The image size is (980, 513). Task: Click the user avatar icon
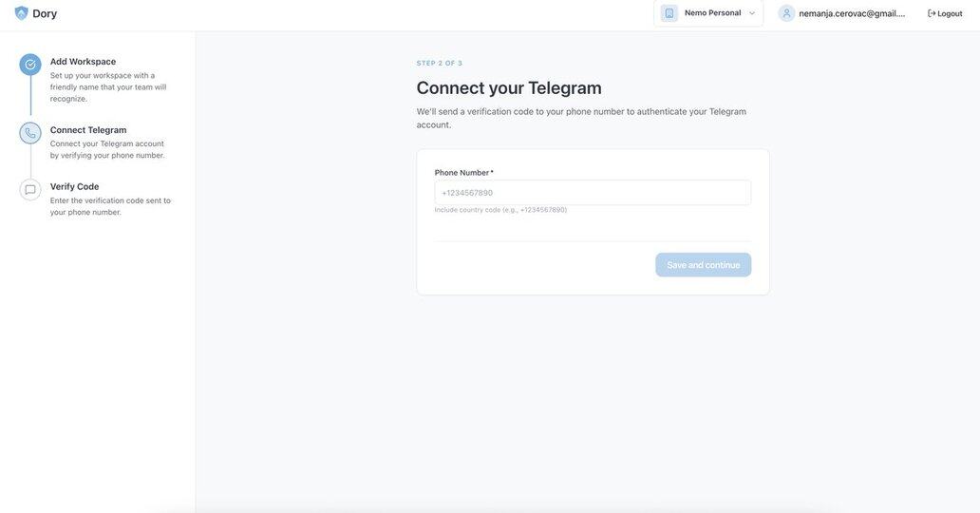(x=786, y=13)
